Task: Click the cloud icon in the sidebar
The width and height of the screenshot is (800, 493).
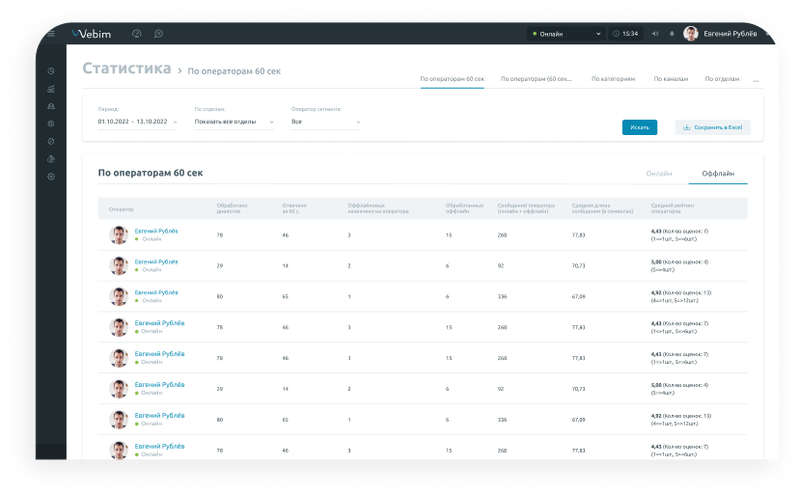Action: (x=51, y=159)
